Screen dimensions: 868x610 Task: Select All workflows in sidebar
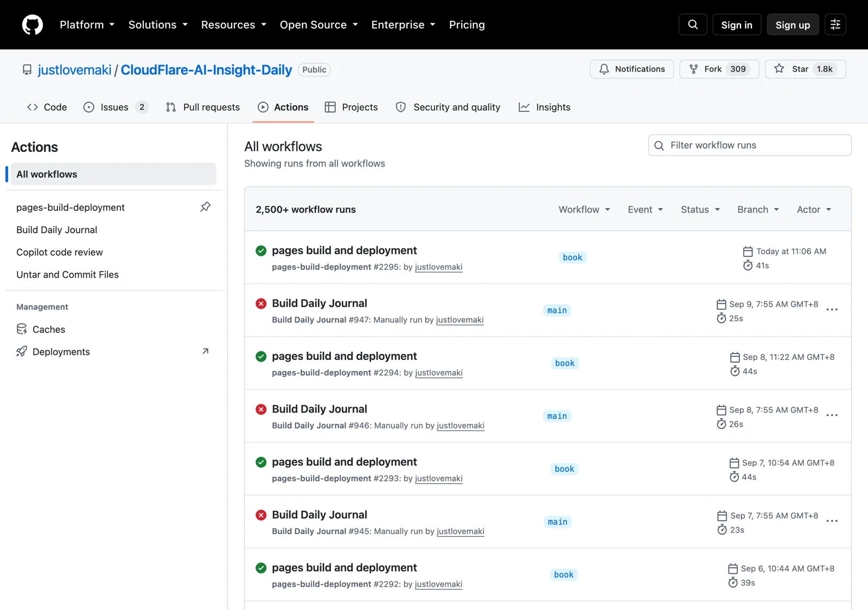coord(113,174)
